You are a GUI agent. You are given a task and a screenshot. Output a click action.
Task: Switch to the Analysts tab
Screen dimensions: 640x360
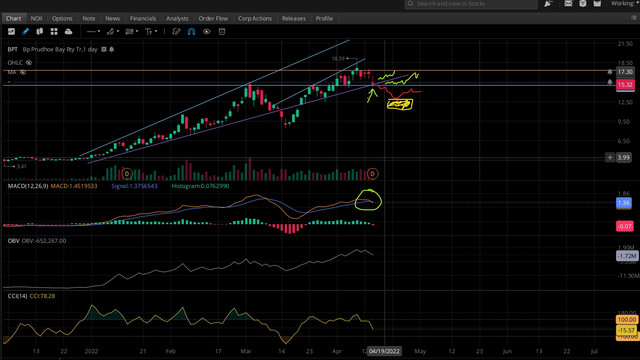point(177,18)
